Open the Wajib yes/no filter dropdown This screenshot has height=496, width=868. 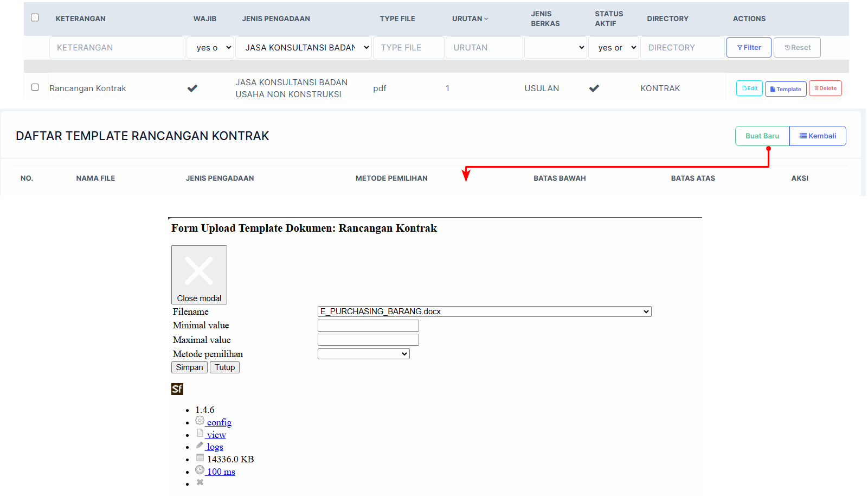coord(210,48)
